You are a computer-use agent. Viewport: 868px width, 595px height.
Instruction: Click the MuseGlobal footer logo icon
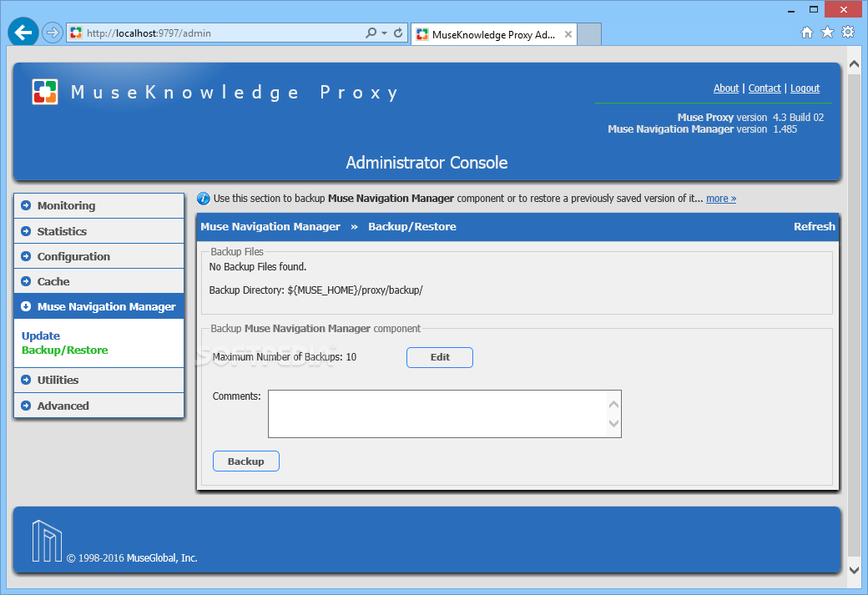click(47, 541)
